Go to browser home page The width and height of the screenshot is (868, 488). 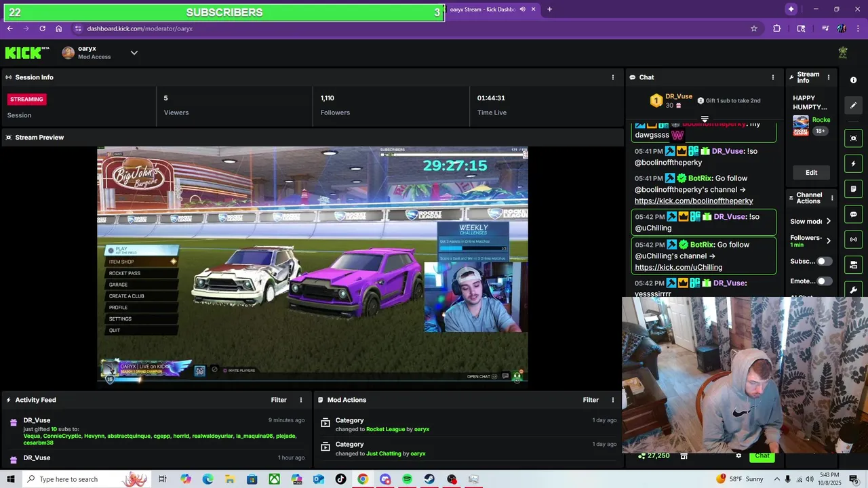pyautogui.click(x=59, y=28)
